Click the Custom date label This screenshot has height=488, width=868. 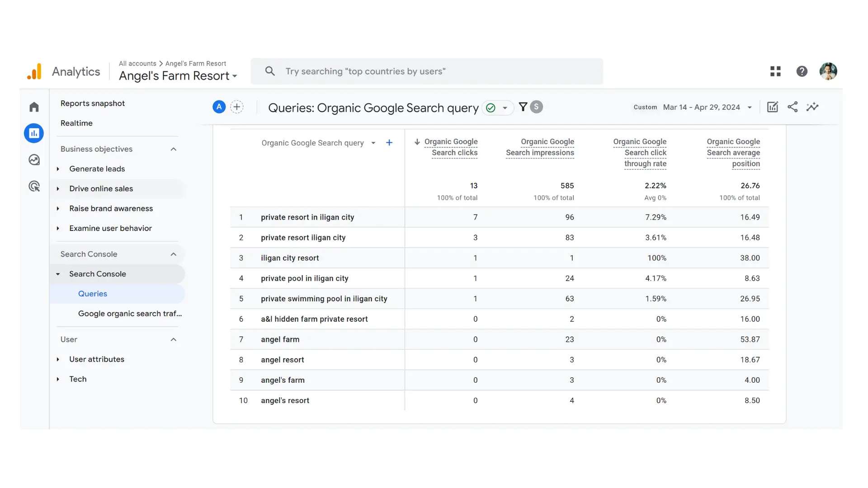tap(645, 107)
